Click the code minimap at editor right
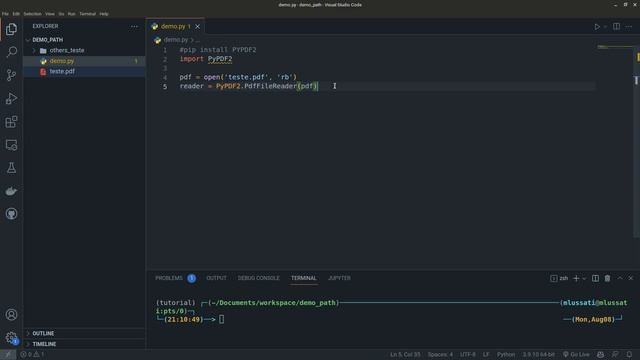 (614, 47)
